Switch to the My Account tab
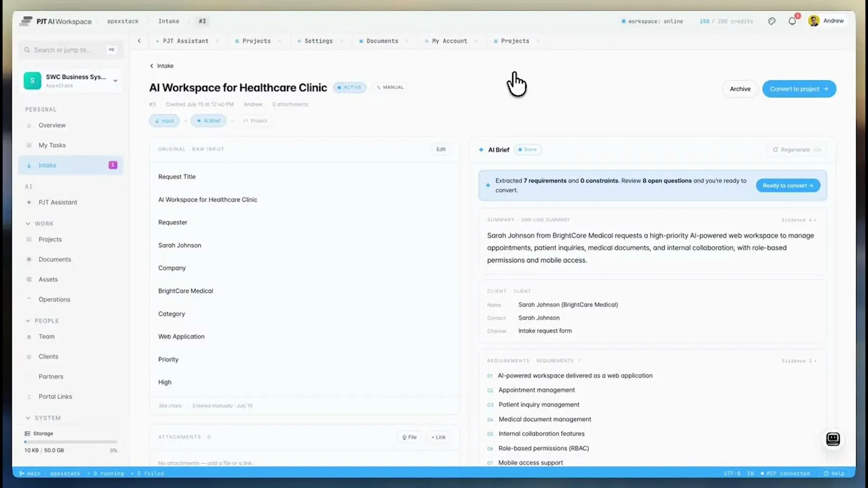The width and height of the screenshot is (868, 488). (x=449, y=41)
